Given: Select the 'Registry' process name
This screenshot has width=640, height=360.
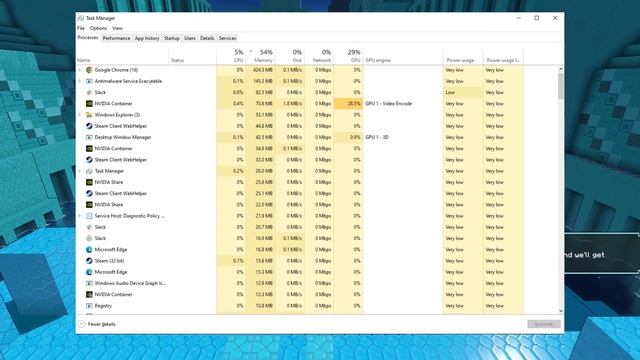Looking at the screenshot, I should coord(103,306).
